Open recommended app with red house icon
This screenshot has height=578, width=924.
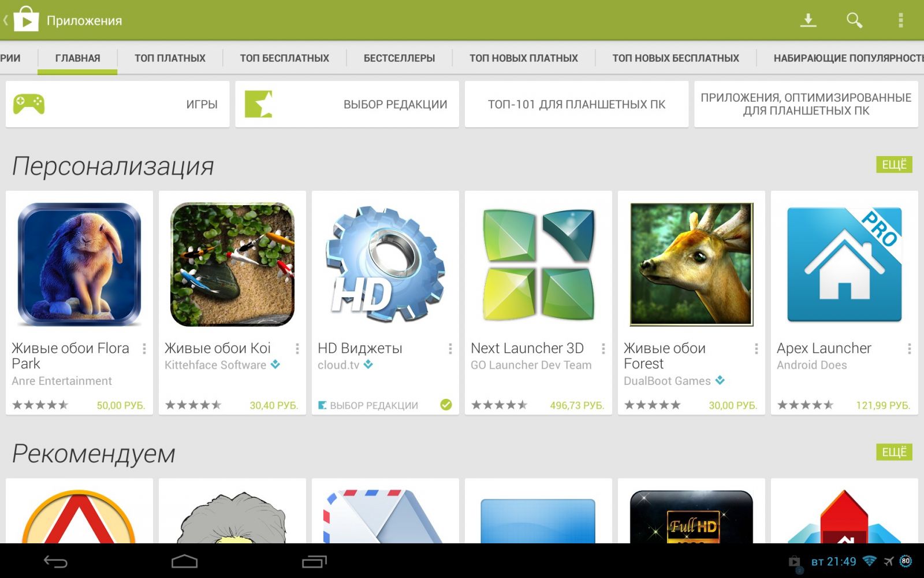point(844,516)
